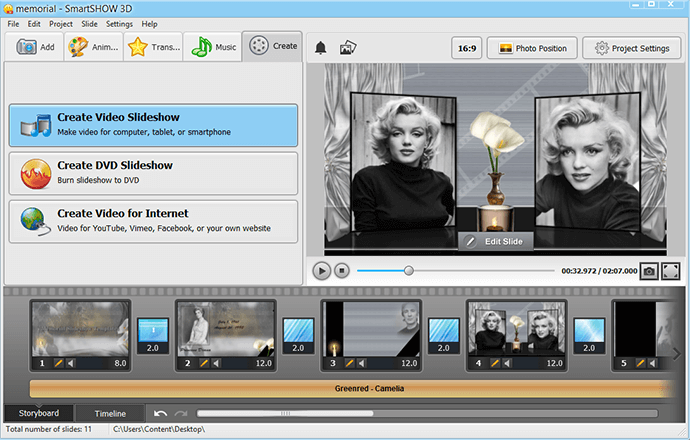Play the slideshow preview
Viewport: 690px width, 440px height.
(322, 271)
